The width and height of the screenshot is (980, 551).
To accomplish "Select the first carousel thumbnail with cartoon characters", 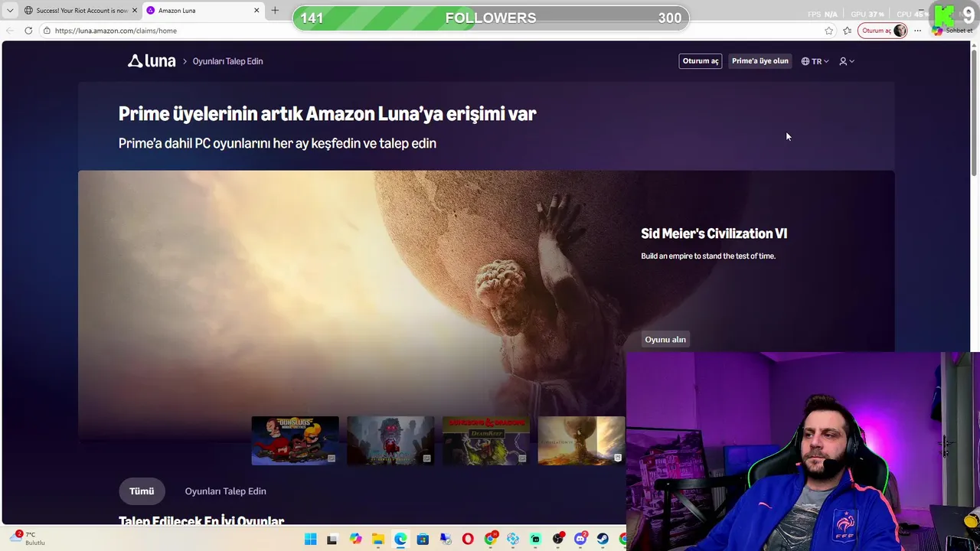I will tap(295, 440).
